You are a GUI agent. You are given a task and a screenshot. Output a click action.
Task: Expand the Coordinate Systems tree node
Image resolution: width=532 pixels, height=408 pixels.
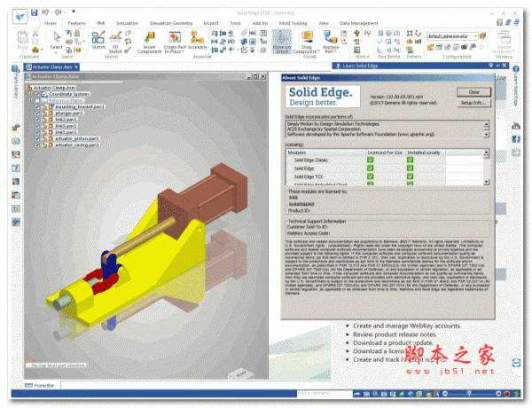coord(30,94)
